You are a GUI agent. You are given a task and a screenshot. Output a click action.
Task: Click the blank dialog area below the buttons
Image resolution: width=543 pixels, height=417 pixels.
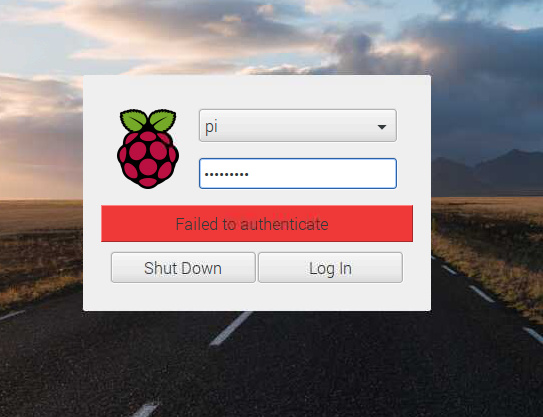pyautogui.click(x=257, y=297)
